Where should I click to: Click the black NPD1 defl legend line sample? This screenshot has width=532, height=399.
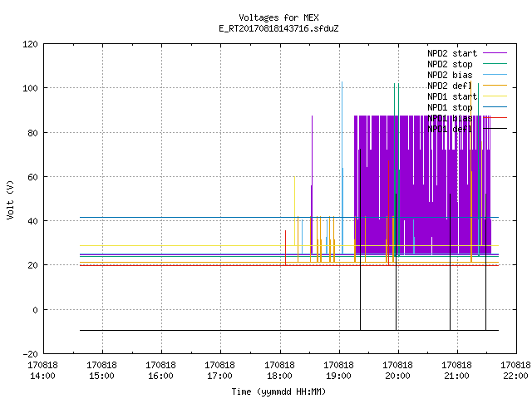495,129
